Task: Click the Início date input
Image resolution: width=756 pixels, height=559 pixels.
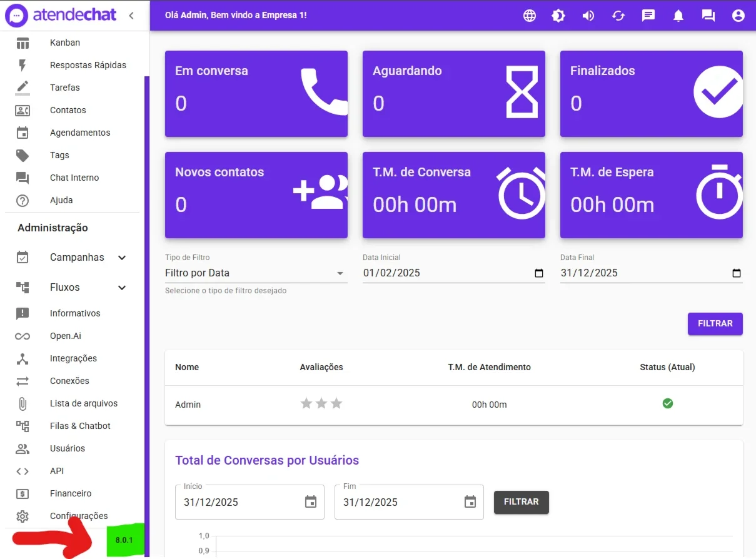Action: tap(250, 502)
